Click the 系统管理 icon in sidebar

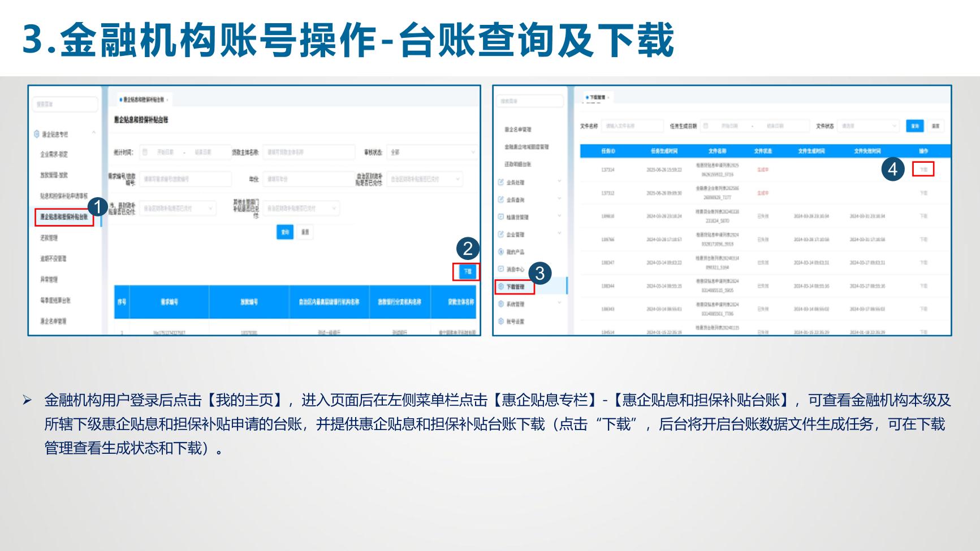[500, 304]
